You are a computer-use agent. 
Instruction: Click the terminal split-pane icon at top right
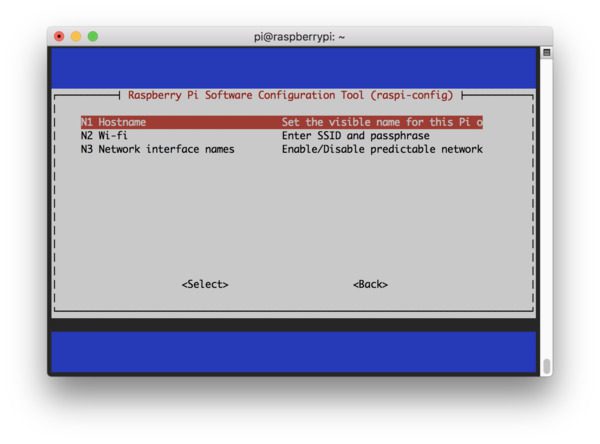pyautogui.click(x=546, y=52)
